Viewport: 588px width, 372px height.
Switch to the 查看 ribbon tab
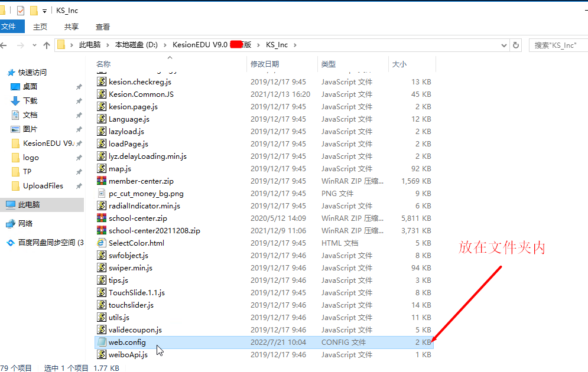click(x=103, y=27)
